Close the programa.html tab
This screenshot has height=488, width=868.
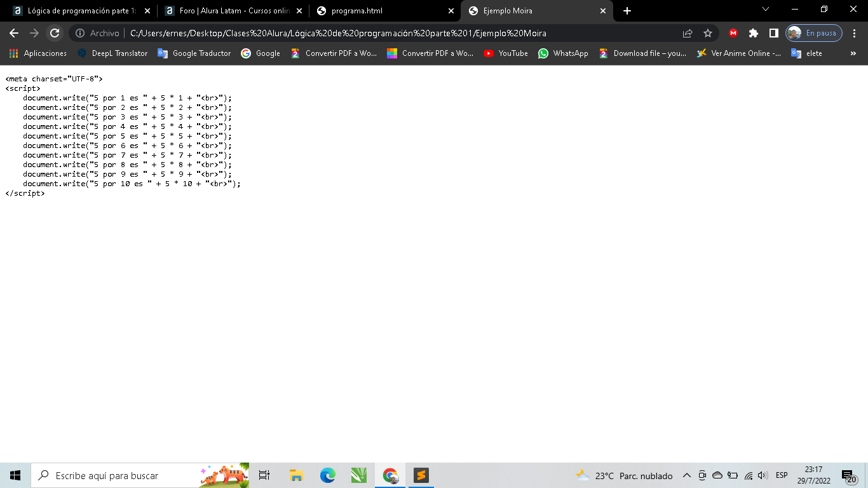(x=451, y=11)
